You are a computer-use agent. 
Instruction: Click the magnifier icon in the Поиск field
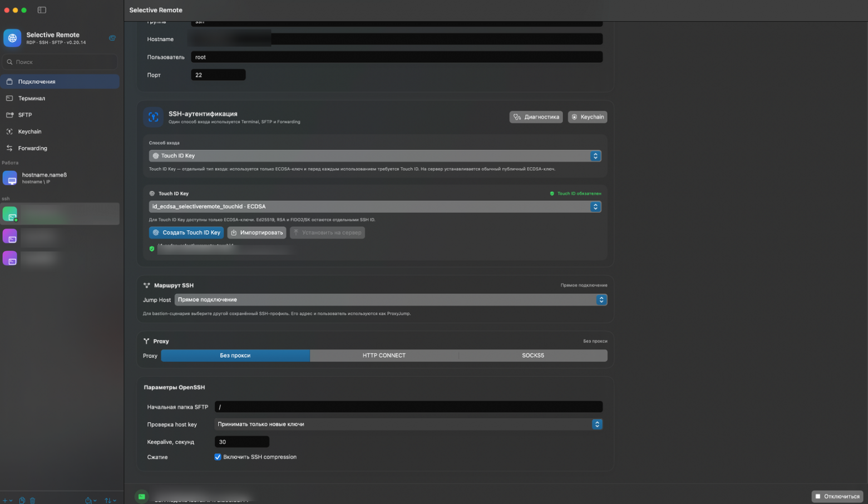pos(9,62)
